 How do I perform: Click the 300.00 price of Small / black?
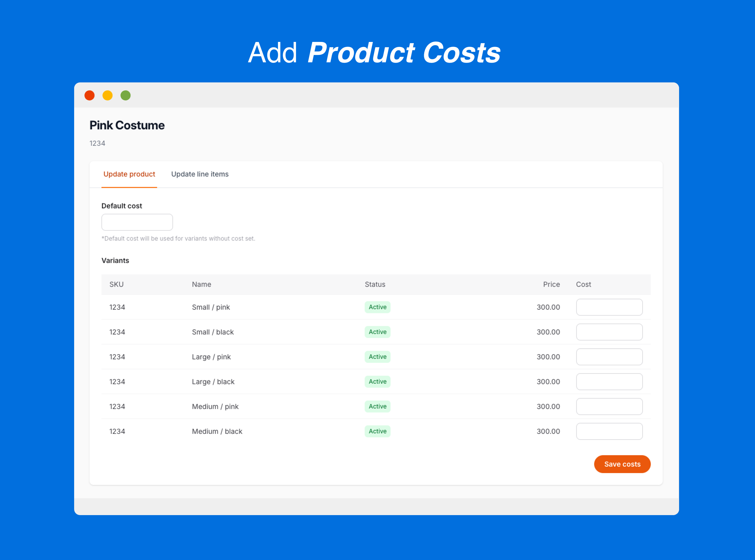pos(548,332)
